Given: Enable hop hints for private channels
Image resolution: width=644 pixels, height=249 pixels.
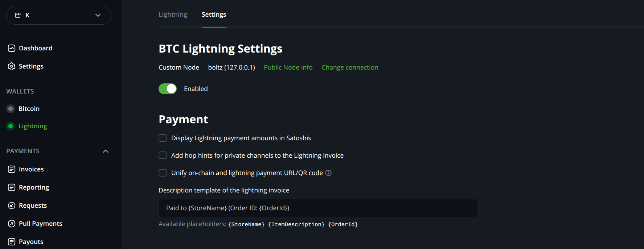Looking at the screenshot, I should tap(163, 155).
